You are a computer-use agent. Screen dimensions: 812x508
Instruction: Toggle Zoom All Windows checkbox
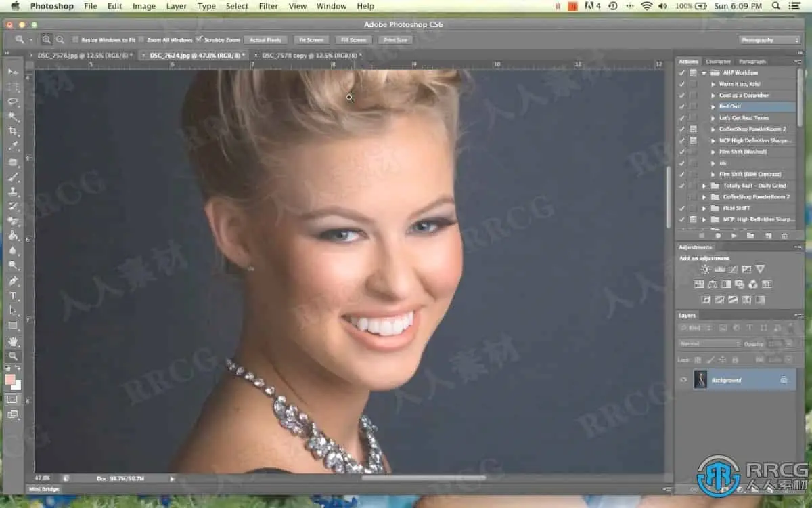[141, 40]
